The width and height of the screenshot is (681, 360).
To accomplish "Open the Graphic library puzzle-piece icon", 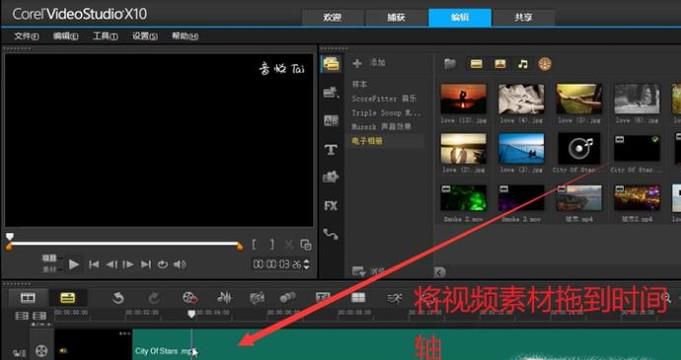I will coord(331,177).
